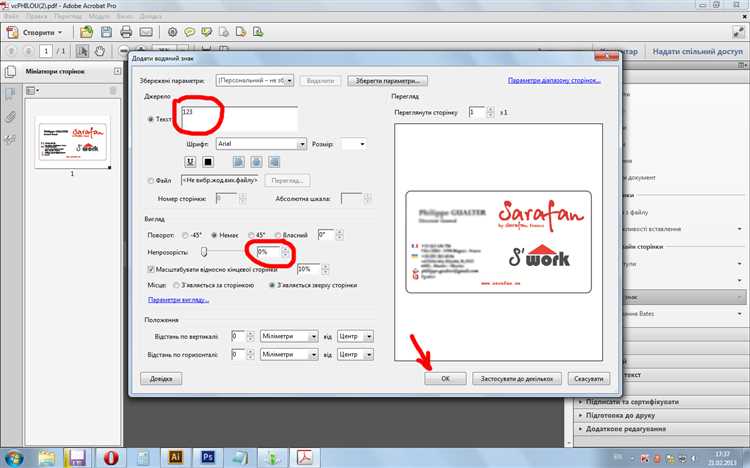Click the left text alignment icon
Screen dimensions: 750x468
(x=239, y=161)
